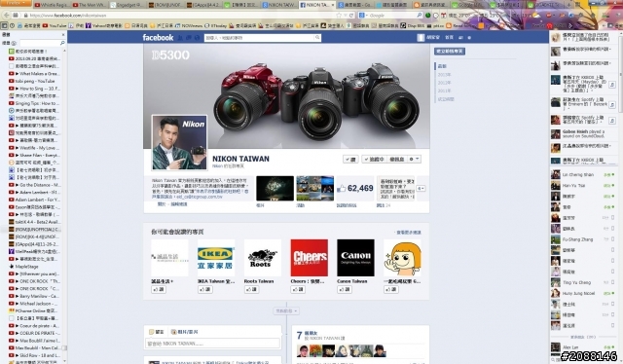
Task: Expand the timeline highlights dropdown
Action: coord(286,311)
